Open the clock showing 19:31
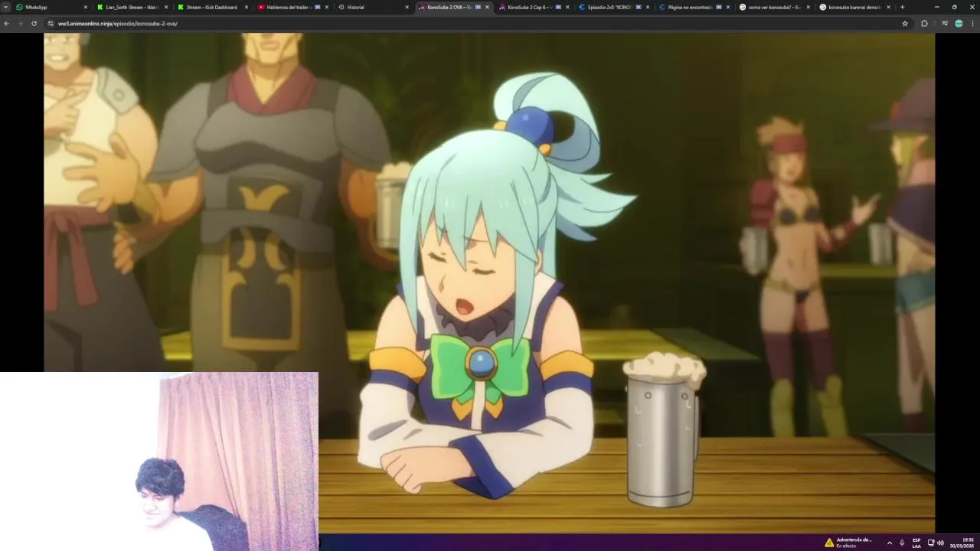This screenshot has width=980, height=551. [962, 543]
